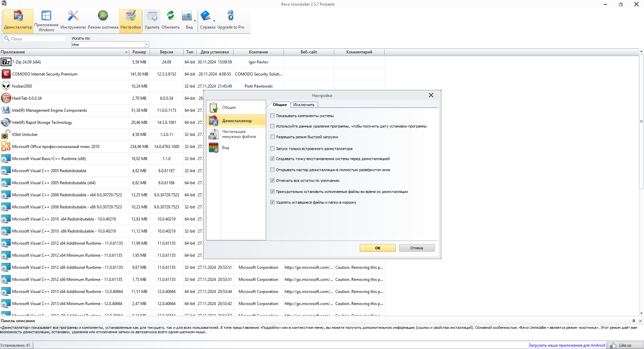Screen dimensions: 644x349
Task: Expand the Вид toolbar dropdown arrow
Action: 195,21
